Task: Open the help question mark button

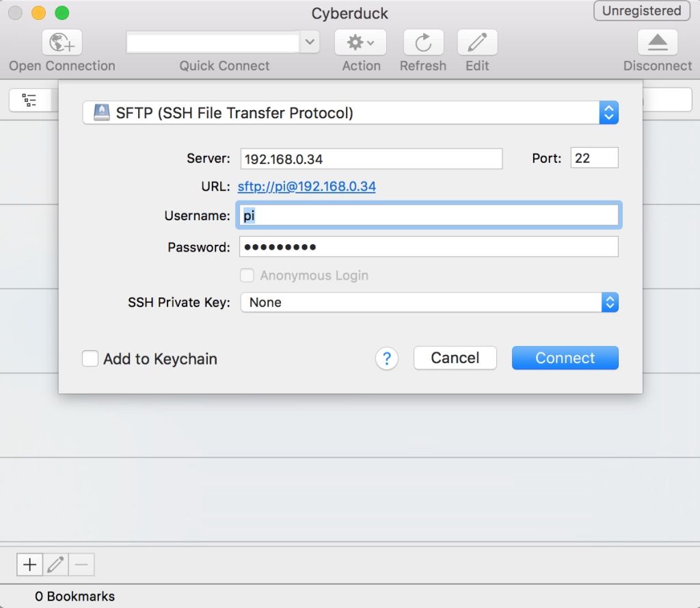Action: 387,358
